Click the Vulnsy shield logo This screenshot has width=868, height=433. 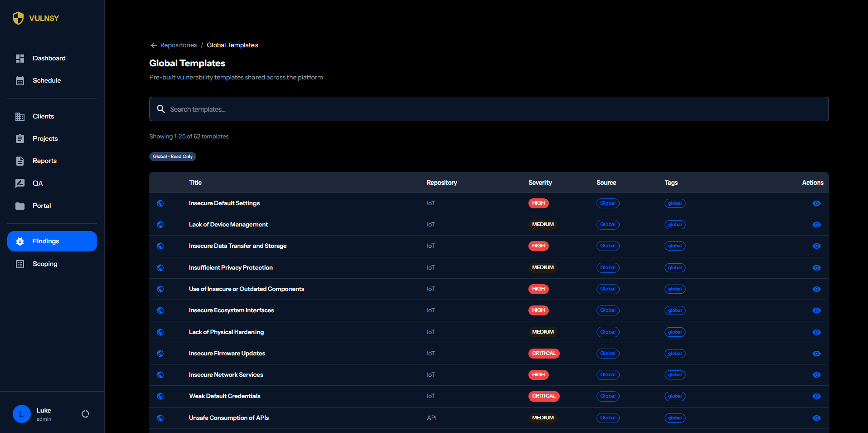18,18
